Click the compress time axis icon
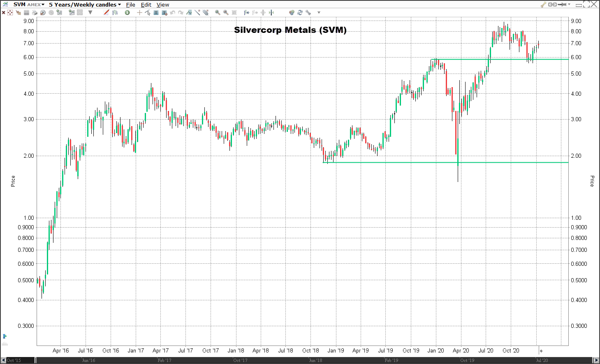This screenshot has width=600, height=364. 255,12
